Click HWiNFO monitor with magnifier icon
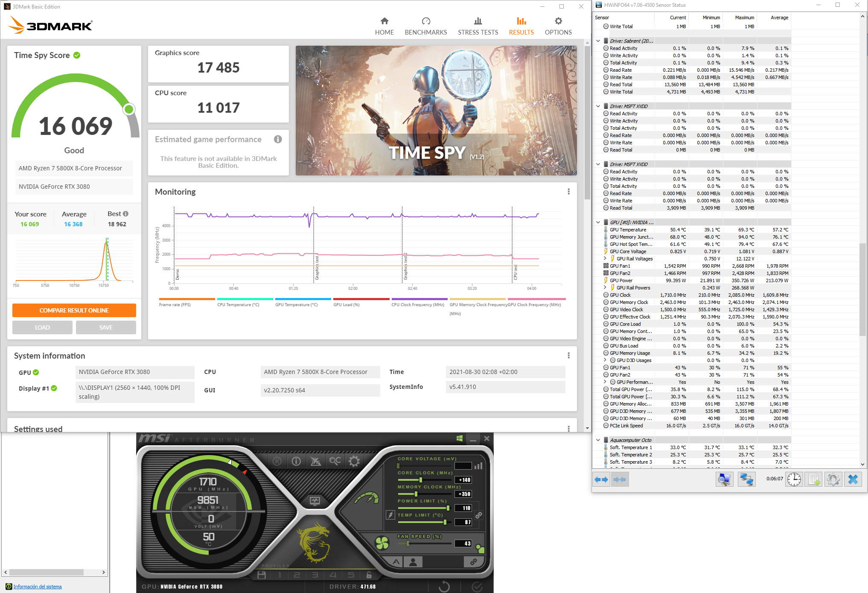Viewport: 868px width, 593px height. (x=724, y=479)
